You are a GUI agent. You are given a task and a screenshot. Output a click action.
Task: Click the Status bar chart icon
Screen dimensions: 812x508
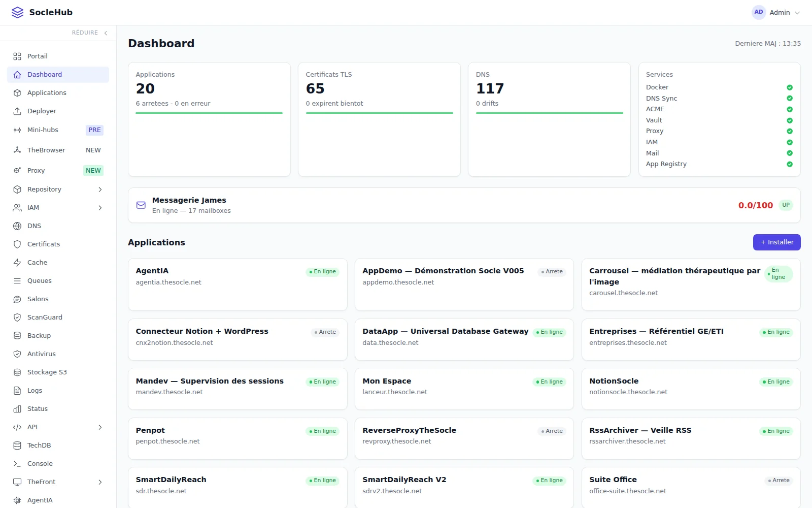[17, 409]
